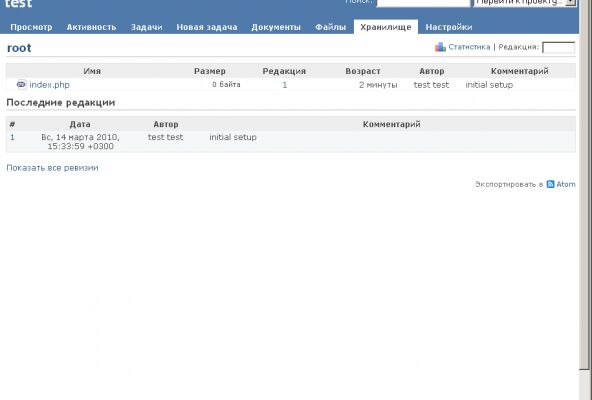Click the Возраст column header
592x400 pixels.
(363, 71)
